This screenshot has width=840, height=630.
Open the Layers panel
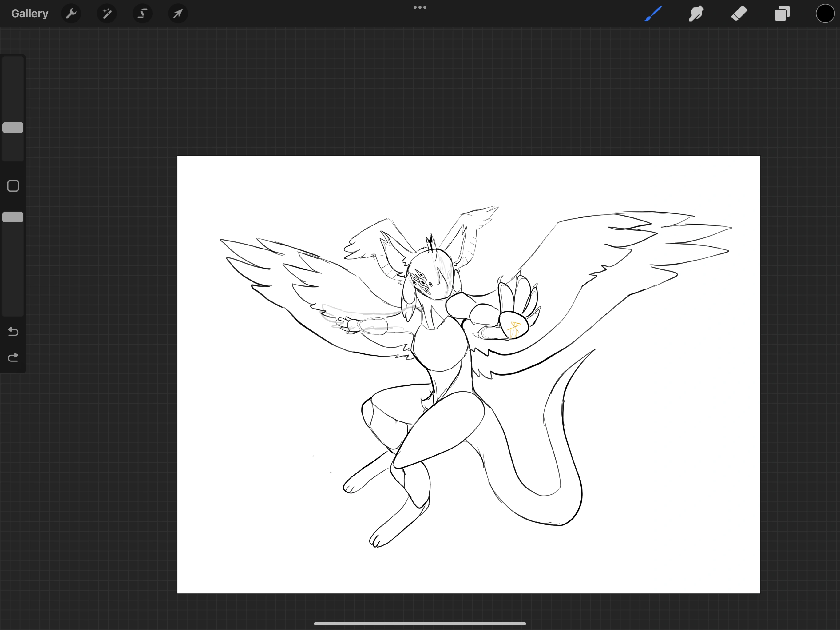[x=782, y=14]
